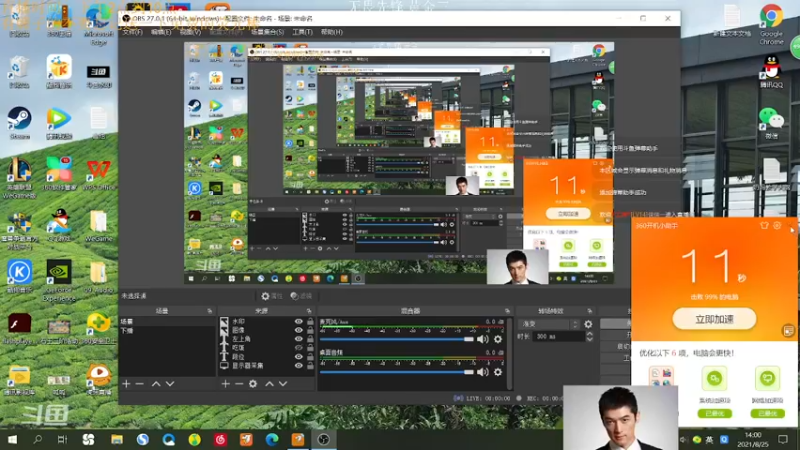Image resolution: width=800 pixels, height=450 pixels.
Task: Move selected scene up with arrow
Action: coord(156,384)
